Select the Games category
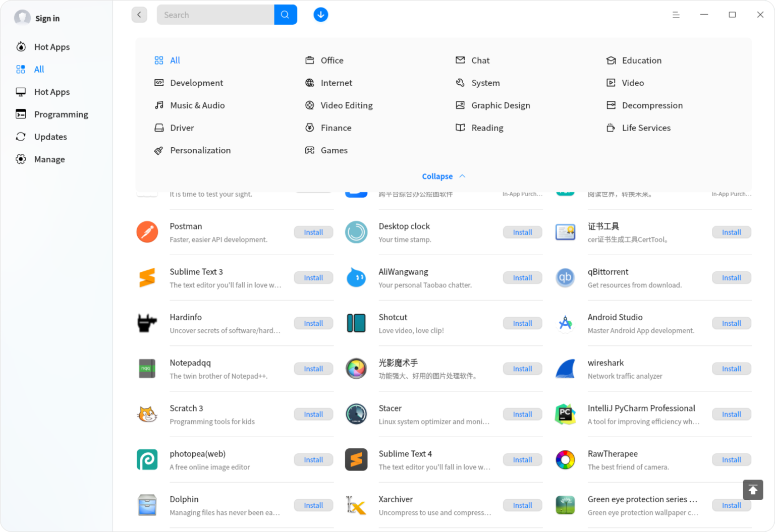Viewport: 775px width, 532px height. 334,150
